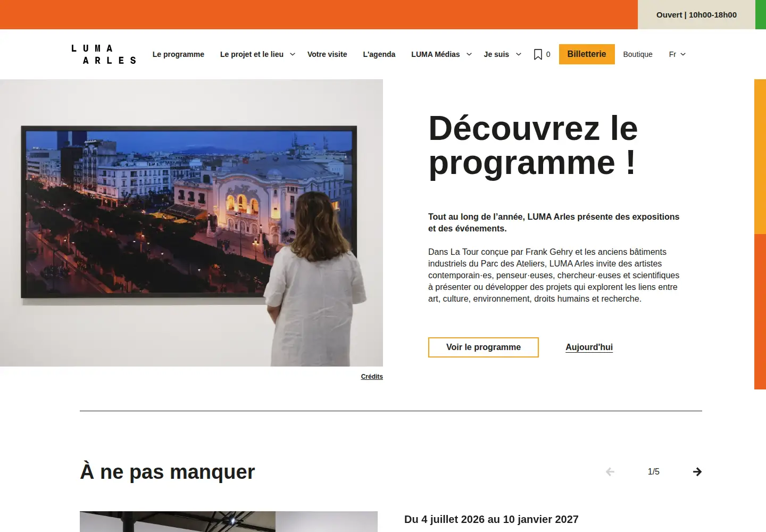Click the bookmark icon in the navigation
Image resolution: width=766 pixels, height=532 pixels.
538,54
